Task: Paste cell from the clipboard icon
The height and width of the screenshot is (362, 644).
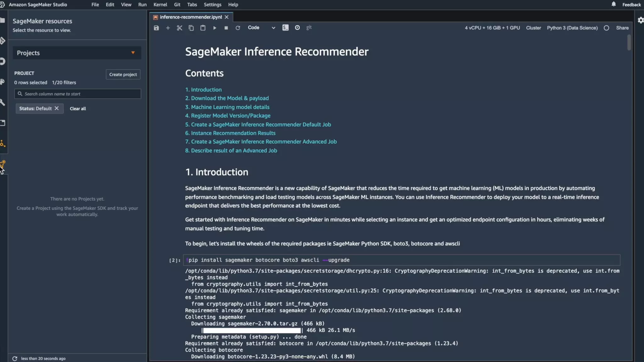Action: 203,28
